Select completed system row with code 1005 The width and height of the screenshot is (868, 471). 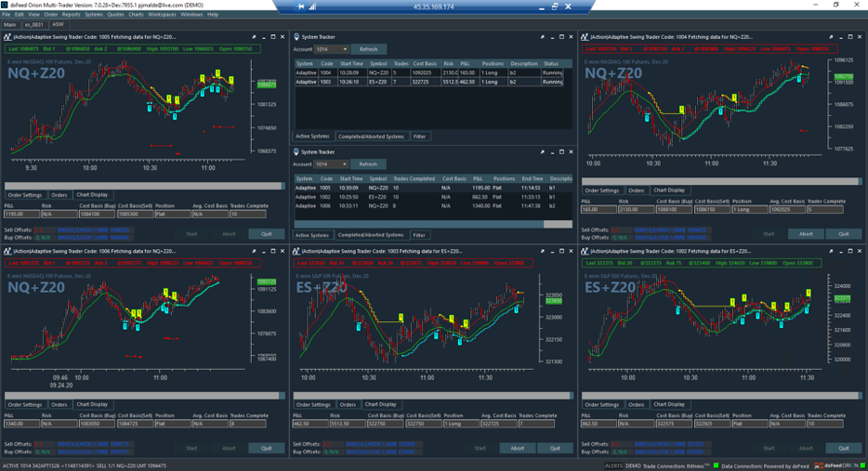pyautogui.click(x=433, y=189)
